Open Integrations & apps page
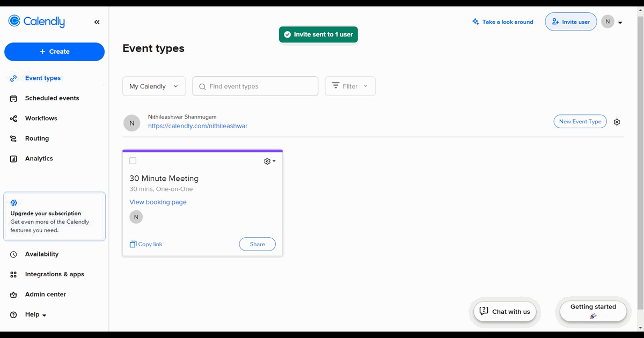This screenshot has height=338, width=644. tap(54, 274)
